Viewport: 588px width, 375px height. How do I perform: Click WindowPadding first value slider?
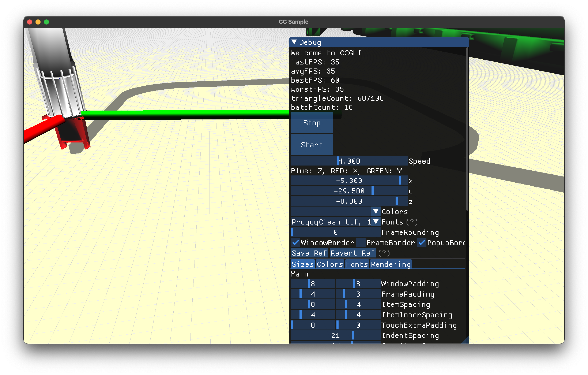tap(313, 283)
